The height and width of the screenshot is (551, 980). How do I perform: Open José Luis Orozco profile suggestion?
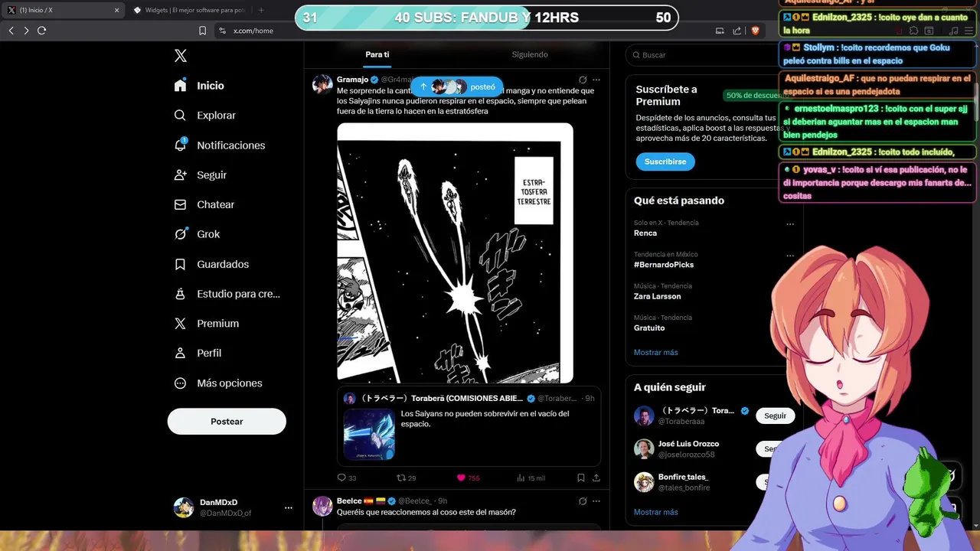(x=689, y=448)
